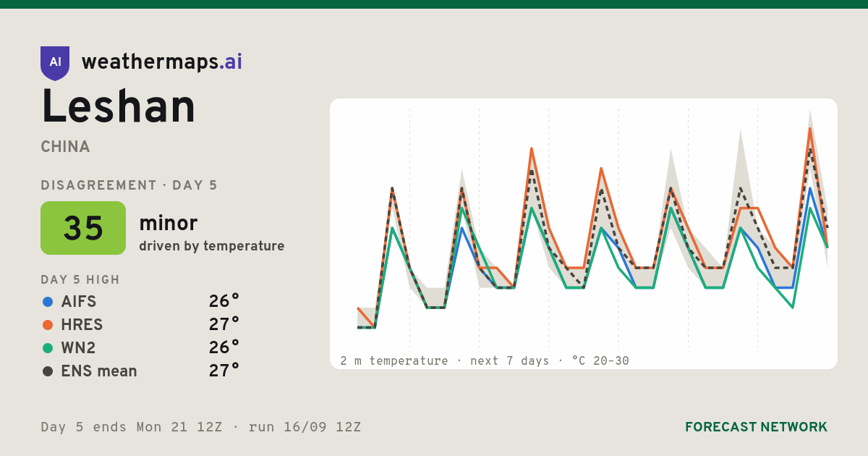Click the AI shield logo icon
The height and width of the screenshot is (456, 868).
pyautogui.click(x=55, y=63)
